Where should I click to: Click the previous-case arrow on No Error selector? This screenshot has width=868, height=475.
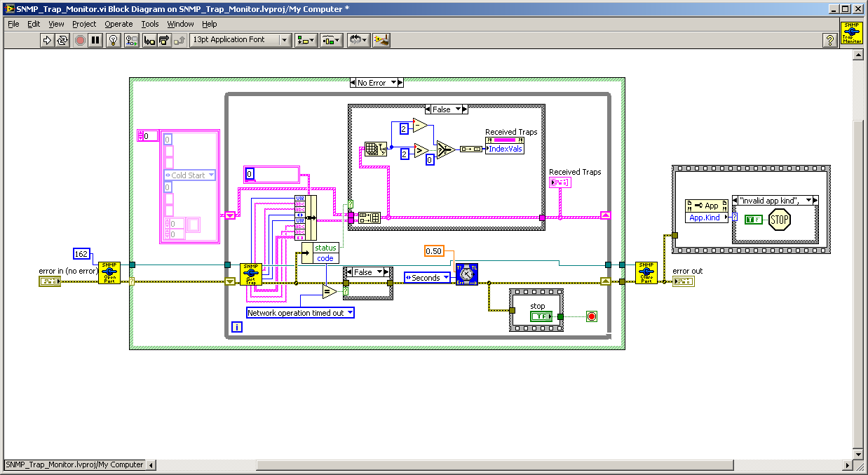click(353, 83)
